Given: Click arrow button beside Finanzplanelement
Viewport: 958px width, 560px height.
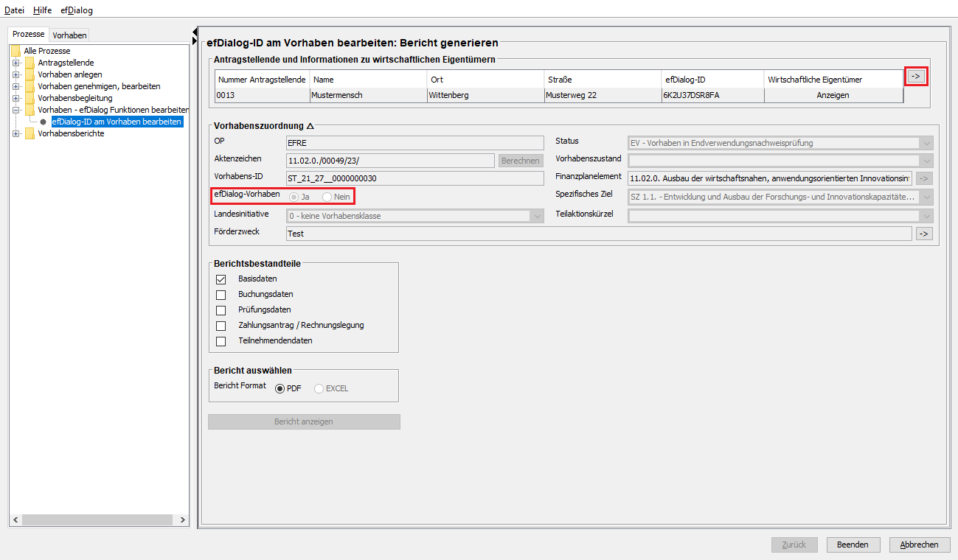Looking at the screenshot, I should 924,178.
